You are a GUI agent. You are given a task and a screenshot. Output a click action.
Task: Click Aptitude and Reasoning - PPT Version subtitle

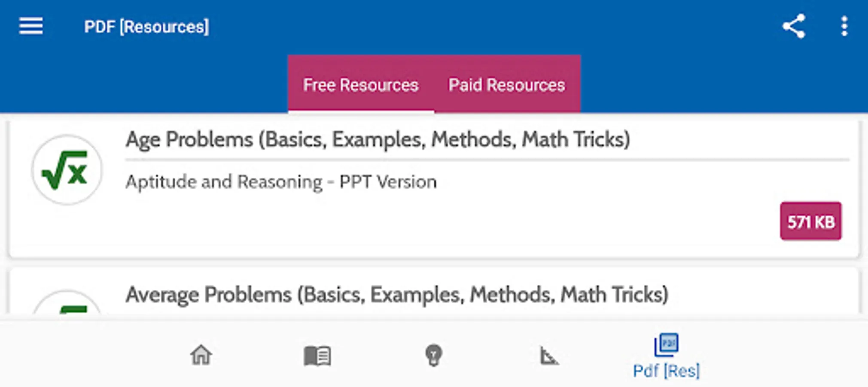(281, 181)
